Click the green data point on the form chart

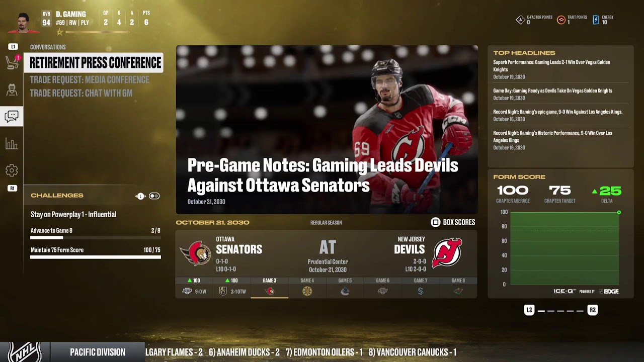(x=619, y=212)
